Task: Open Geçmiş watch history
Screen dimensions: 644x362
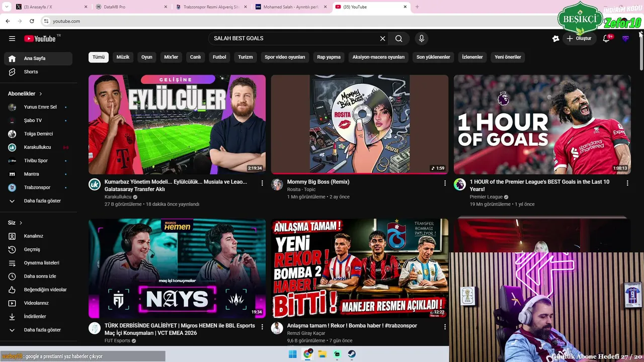Action: [x=38, y=249]
